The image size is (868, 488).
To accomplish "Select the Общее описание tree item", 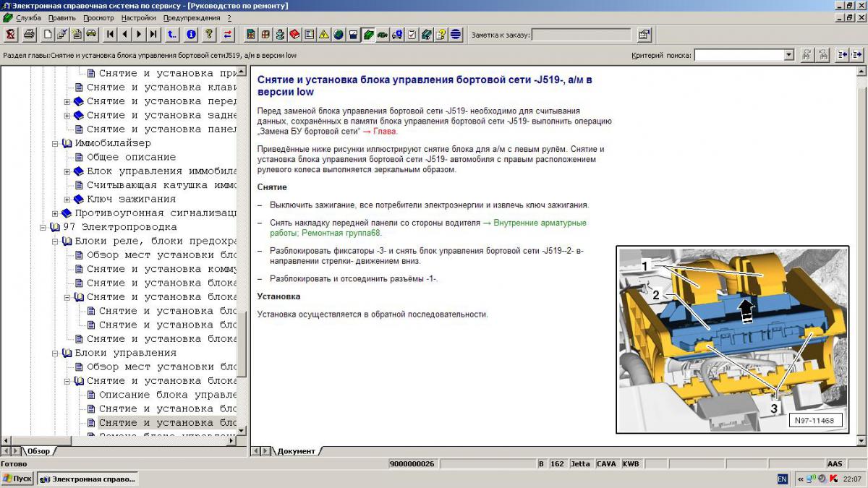I will coord(132,157).
